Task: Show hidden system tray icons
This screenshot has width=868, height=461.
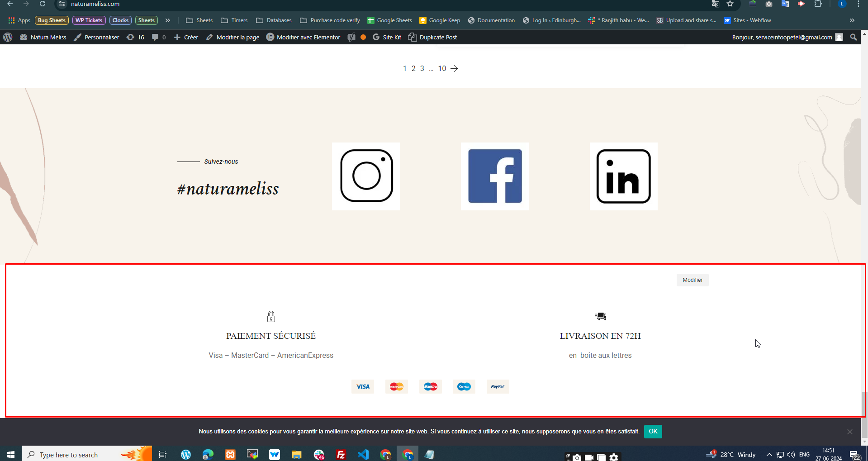Action: (769, 455)
